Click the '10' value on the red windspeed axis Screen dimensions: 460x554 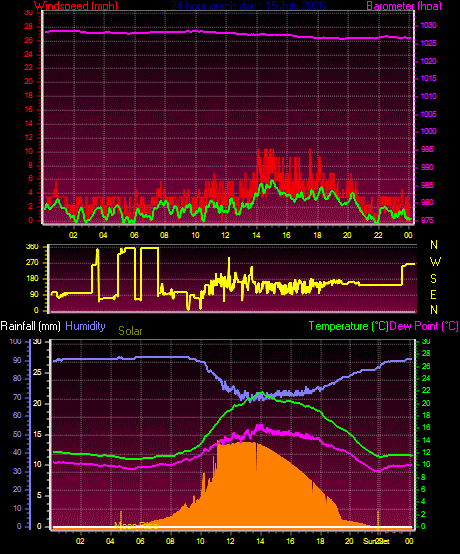[x=29, y=152]
